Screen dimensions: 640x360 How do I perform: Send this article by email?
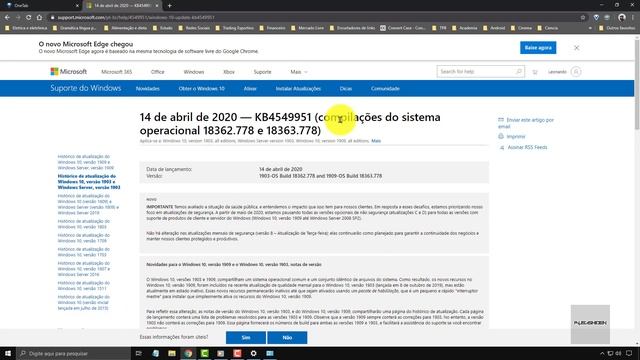(x=526, y=123)
